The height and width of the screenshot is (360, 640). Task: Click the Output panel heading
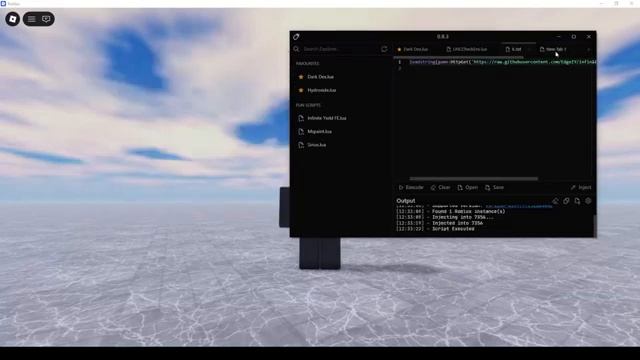[x=406, y=201]
